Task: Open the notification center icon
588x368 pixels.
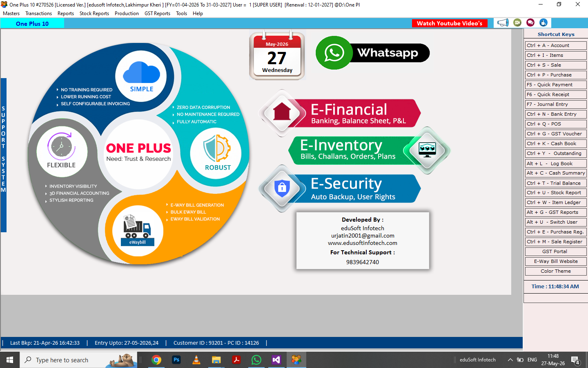Action: click(576, 360)
